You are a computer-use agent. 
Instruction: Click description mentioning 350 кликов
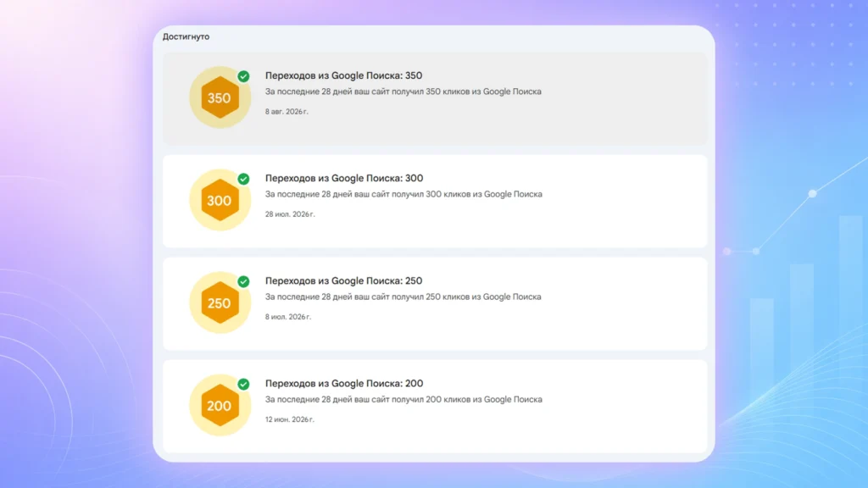[403, 91]
